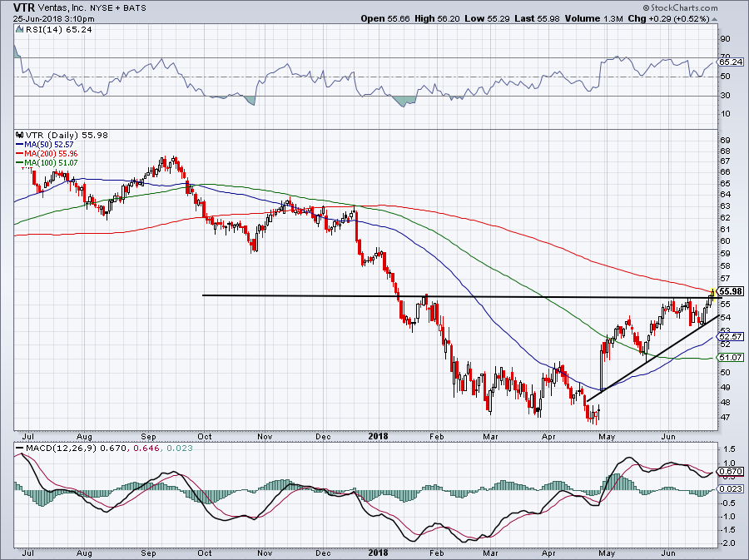Screen dimensions: 749x560
Task: Click the Open 55.66 value
Action: pos(385,18)
